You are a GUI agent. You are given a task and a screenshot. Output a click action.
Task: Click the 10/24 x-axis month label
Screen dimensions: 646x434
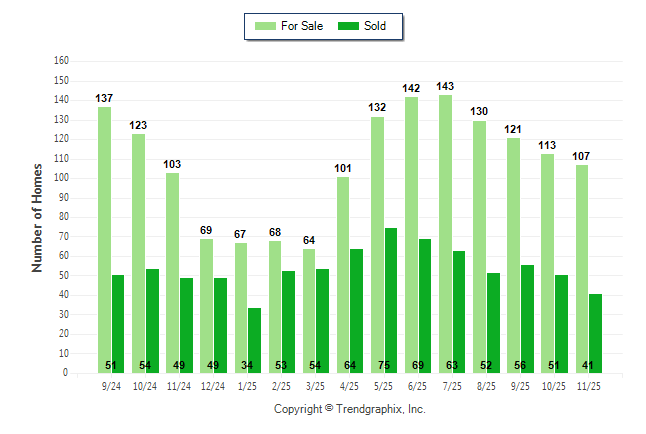145,385
